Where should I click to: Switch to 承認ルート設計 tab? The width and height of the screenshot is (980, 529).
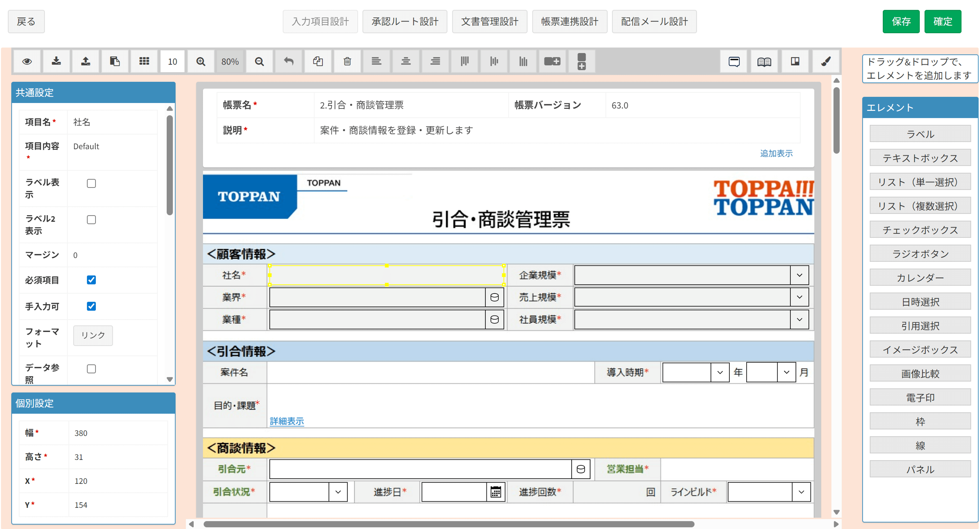(405, 21)
